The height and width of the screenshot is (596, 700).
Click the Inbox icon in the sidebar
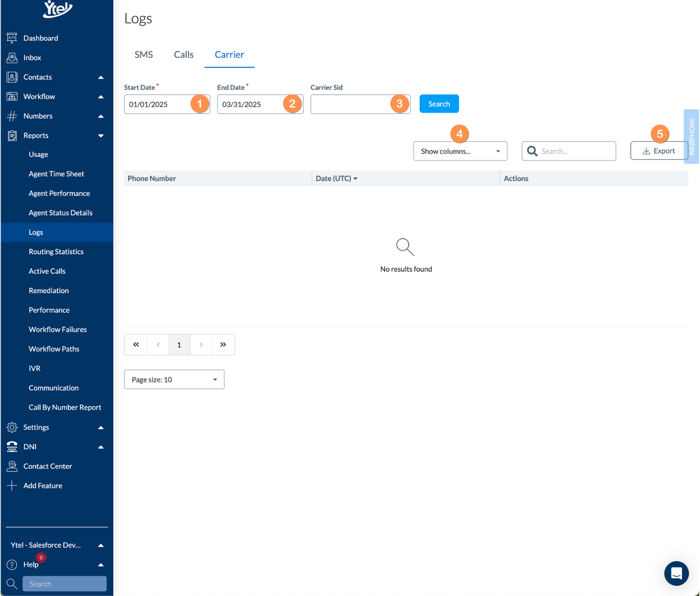12,58
